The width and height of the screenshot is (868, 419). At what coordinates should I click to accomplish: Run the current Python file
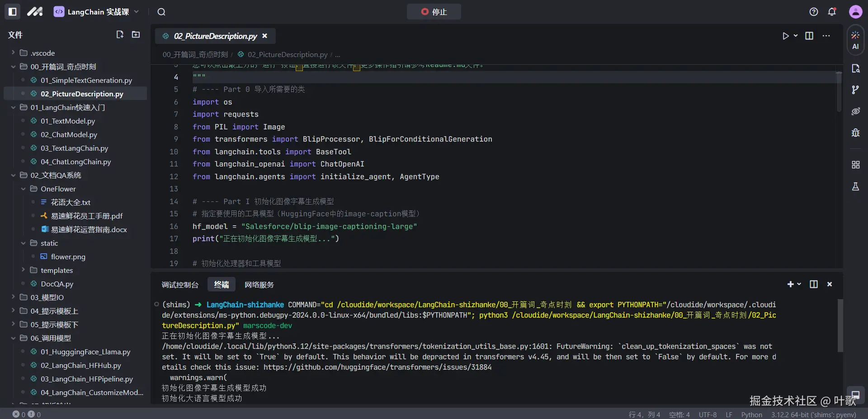[x=786, y=36]
